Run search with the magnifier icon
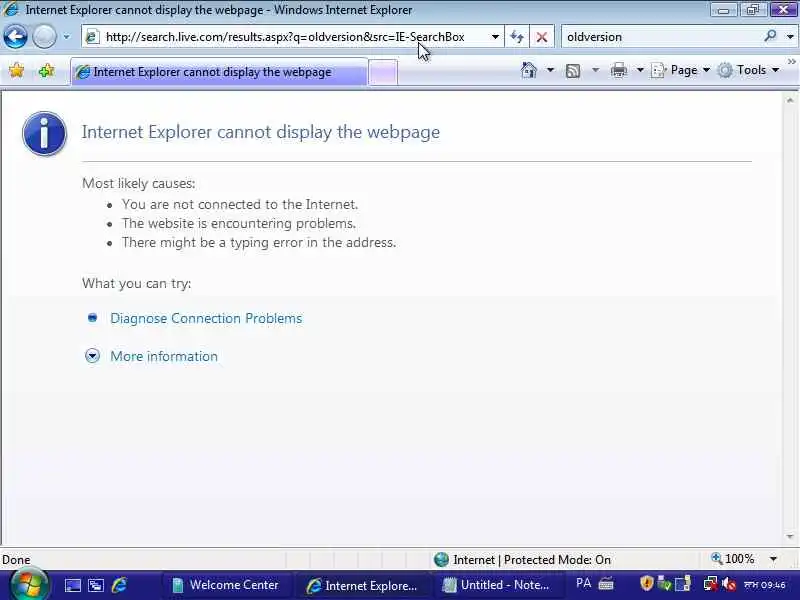 [770, 36]
